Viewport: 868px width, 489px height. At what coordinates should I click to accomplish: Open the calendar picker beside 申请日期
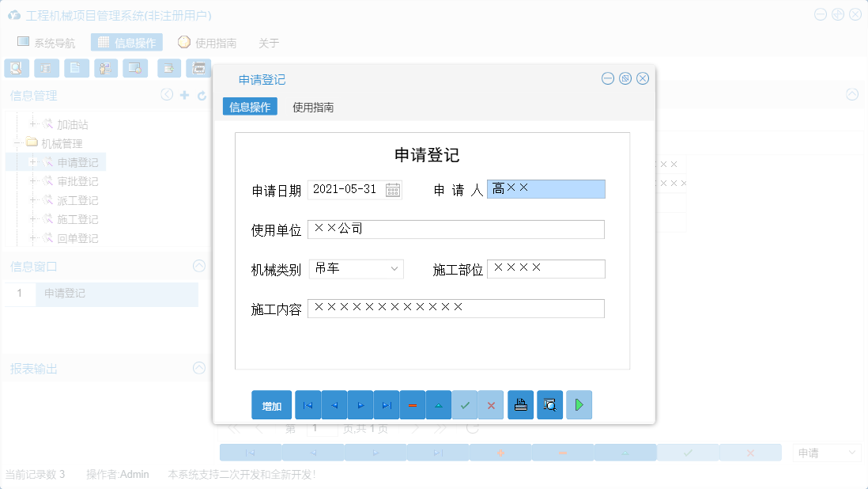[x=392, y=189]
